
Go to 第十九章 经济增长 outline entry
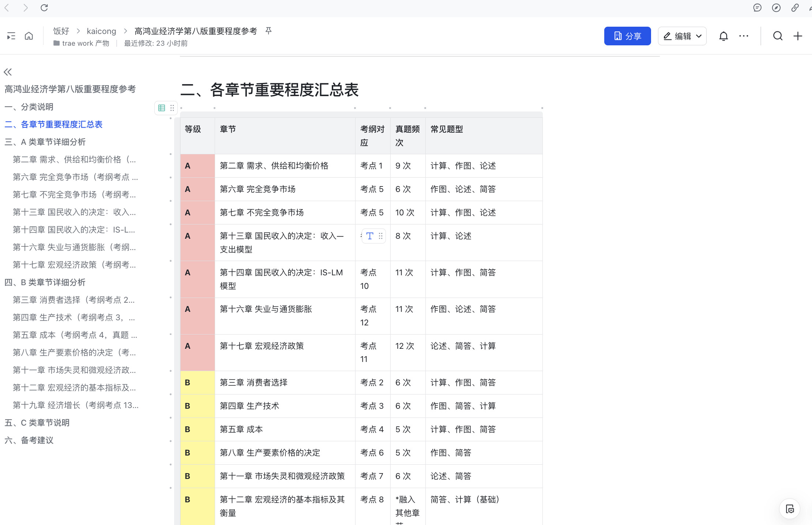76,405
